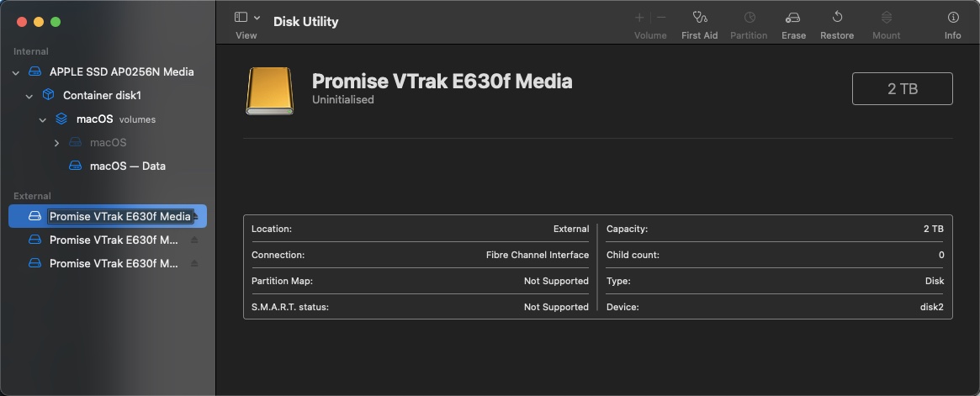Image resolution: width=980 pixels, height=396 pixels.
Task: Click the Erase toolbar icon
Action: tap(793, 18)
